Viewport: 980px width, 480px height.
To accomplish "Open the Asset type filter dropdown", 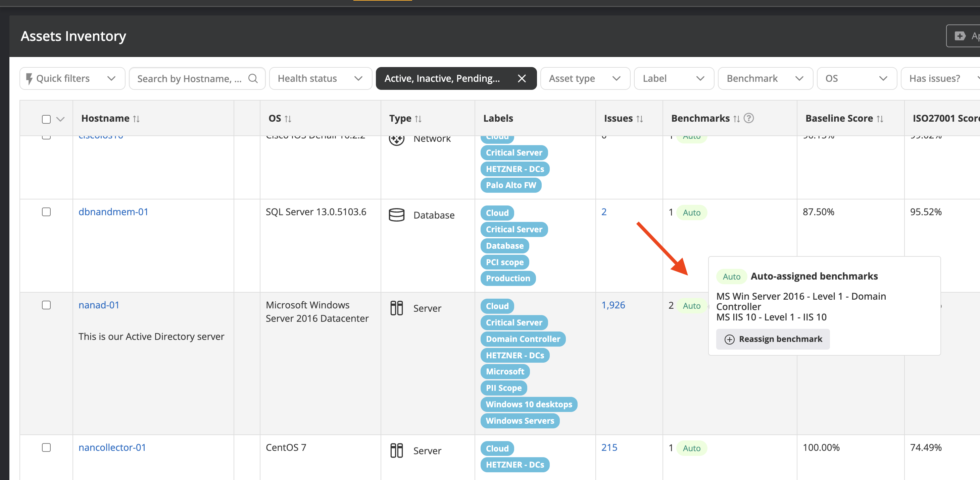I will (x=584, y=78).
